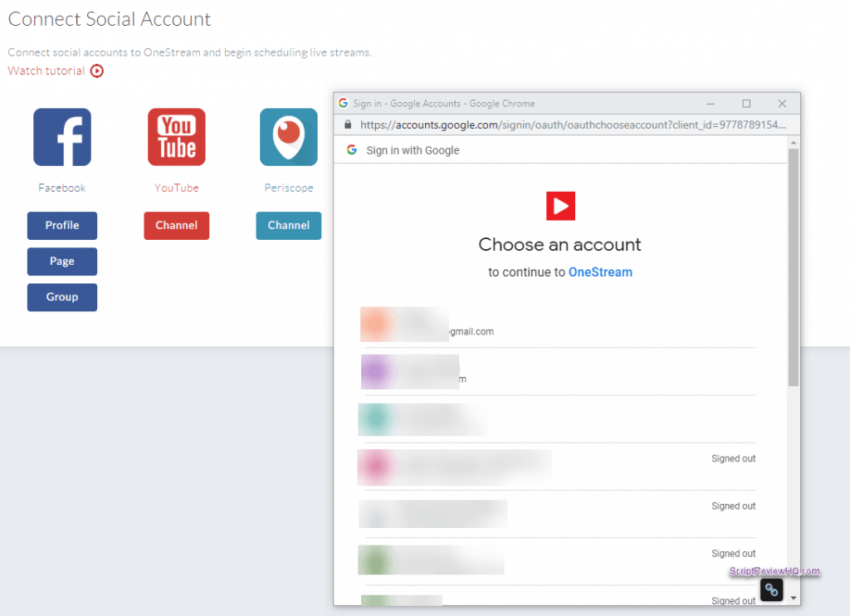The image size is (850, 616).
Task: Click the OneStream link in the sign-in popup
Action: click(x=600, y=272)
